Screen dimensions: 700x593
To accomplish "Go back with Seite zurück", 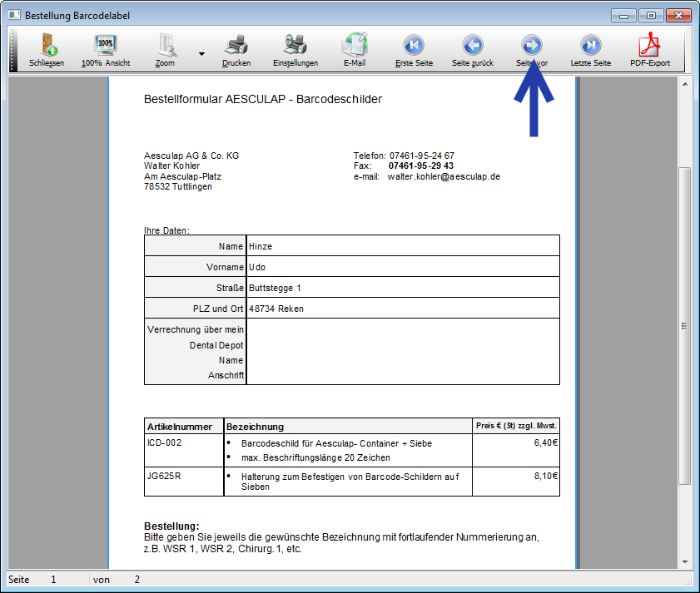I will [473, 50].
